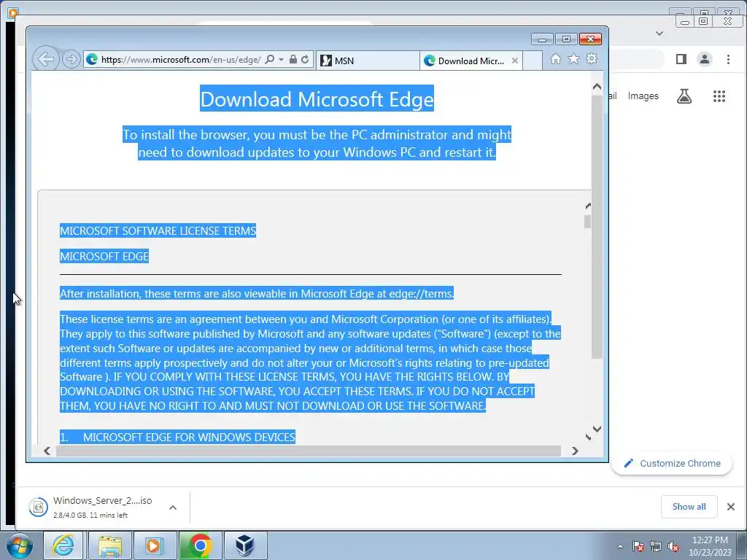Screen dimensions: 747x560
Task: Click the taskbar clock and date
Action: (710, 546)
